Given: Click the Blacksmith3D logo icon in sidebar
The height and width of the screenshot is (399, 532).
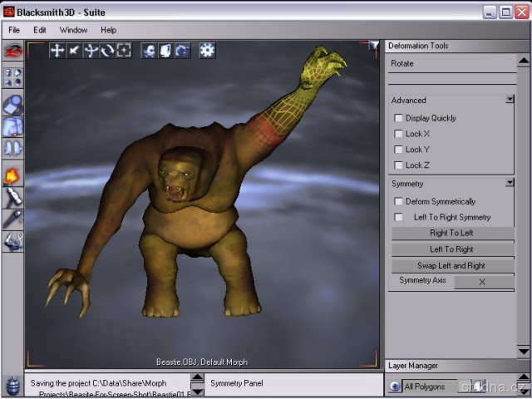Looking at the screenshot, I should coord(12,52).
